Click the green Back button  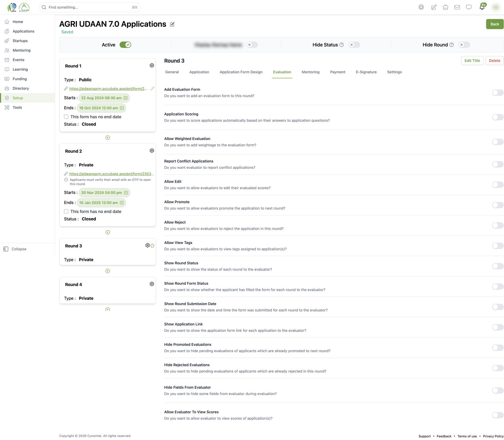point(495,24)
